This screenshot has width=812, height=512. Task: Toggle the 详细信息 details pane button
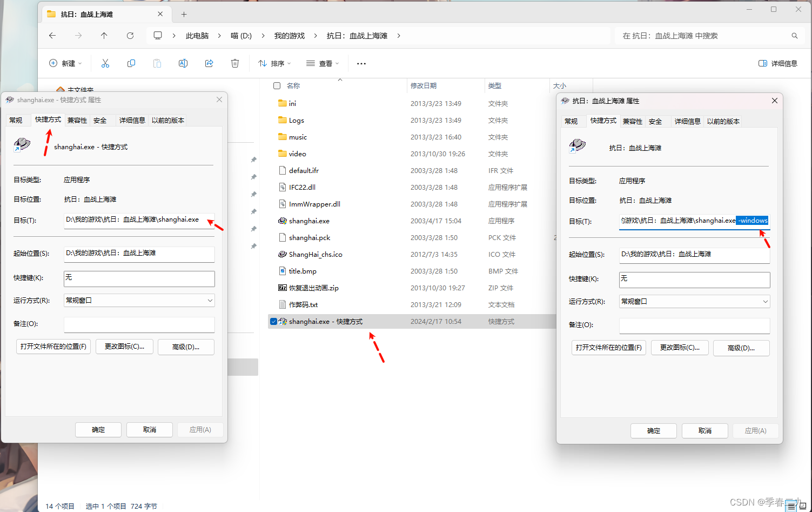[778, 63]
